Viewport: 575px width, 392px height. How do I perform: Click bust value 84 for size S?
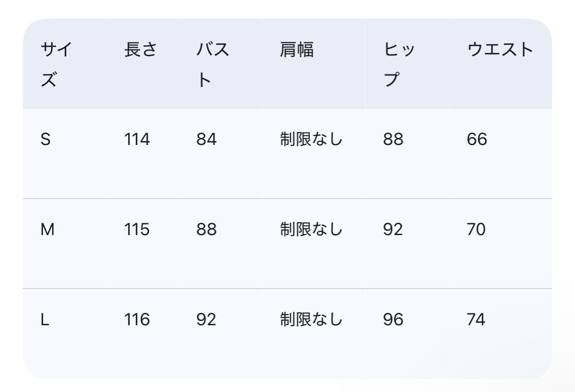206,139
